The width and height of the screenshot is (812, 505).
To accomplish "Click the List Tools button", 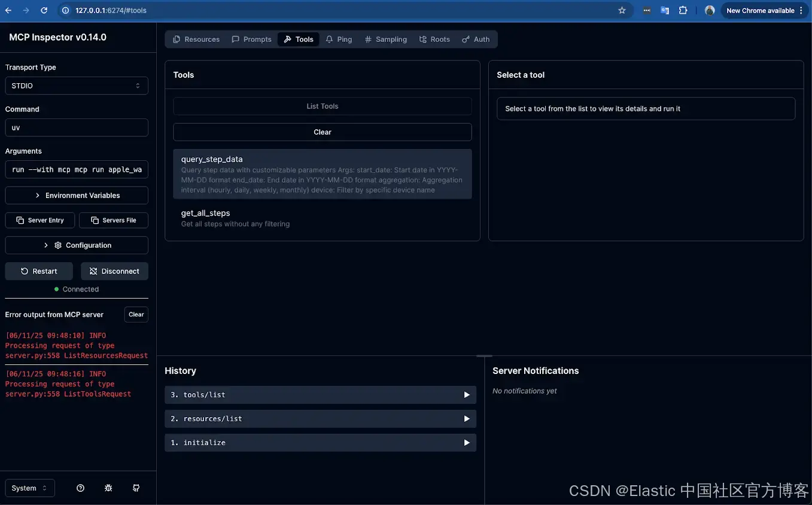I will [323, 107].
